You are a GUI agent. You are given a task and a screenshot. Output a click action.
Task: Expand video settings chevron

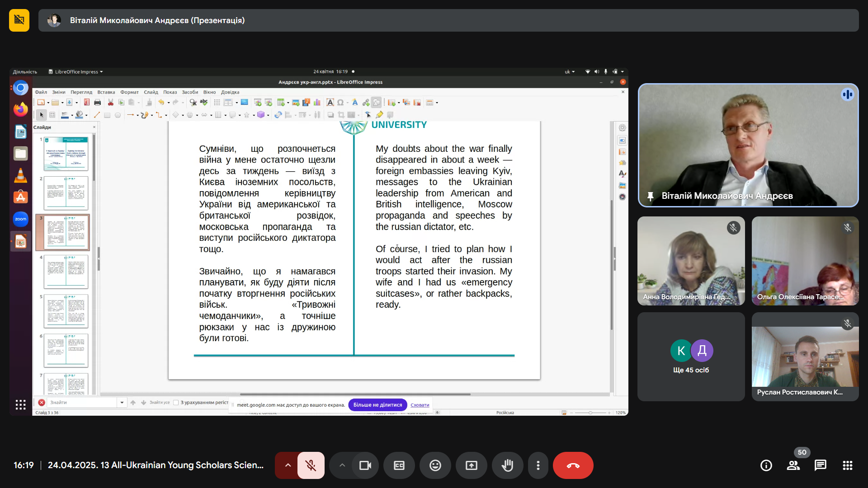pos(342,465)
